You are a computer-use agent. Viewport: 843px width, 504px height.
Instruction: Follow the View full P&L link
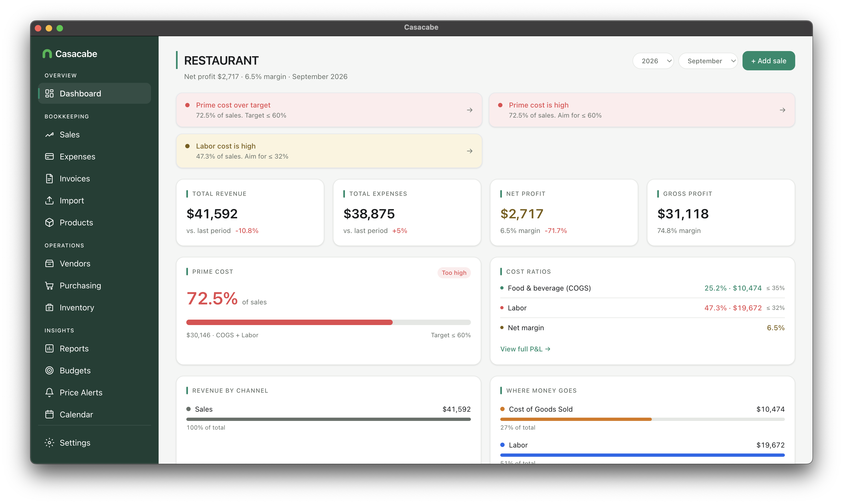click(x=525, y=349)
